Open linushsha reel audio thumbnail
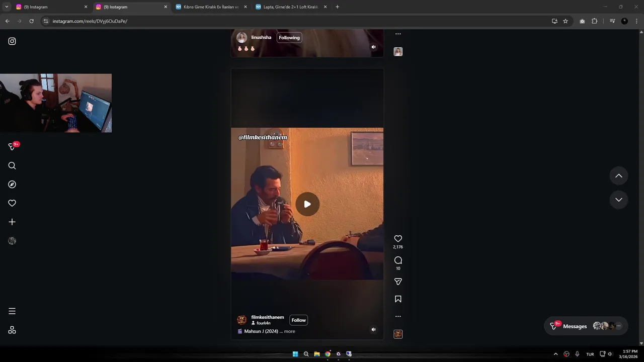Screen dimensions: 644x362 pos(398,52)
